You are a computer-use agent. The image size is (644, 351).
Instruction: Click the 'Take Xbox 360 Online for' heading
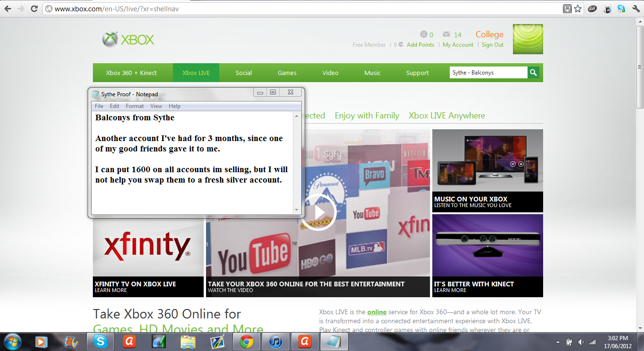(167, 314)
